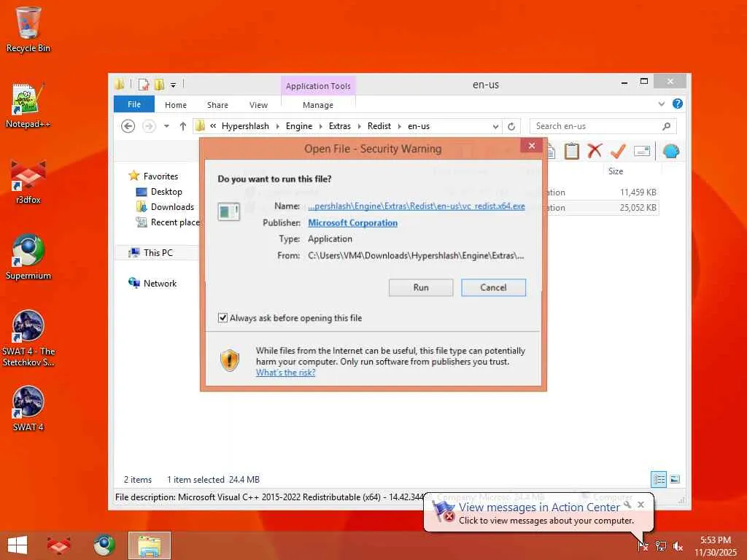
Task: Expand the arrow after the Redist breadcrumb
Action: point(399,126)
